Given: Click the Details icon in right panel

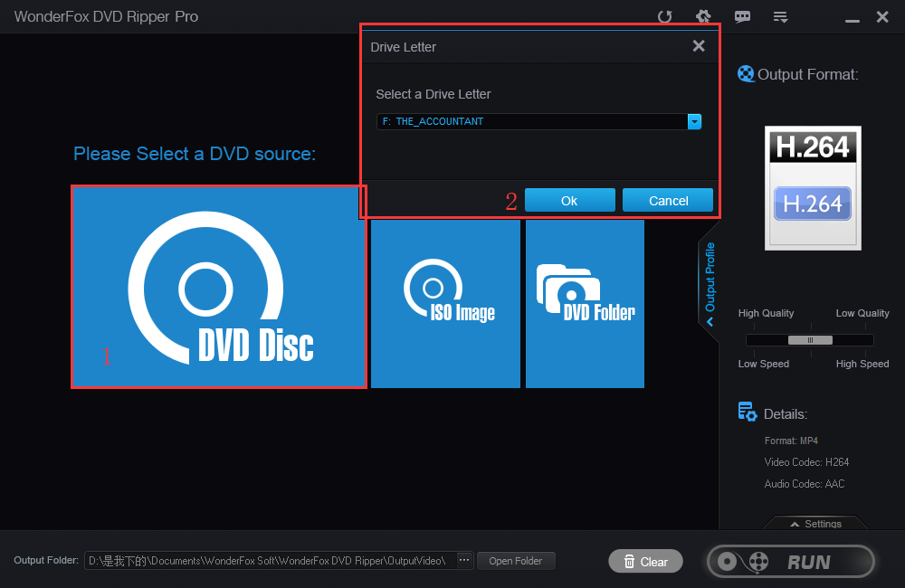Looking at the screenshot, I should [748, 413].
